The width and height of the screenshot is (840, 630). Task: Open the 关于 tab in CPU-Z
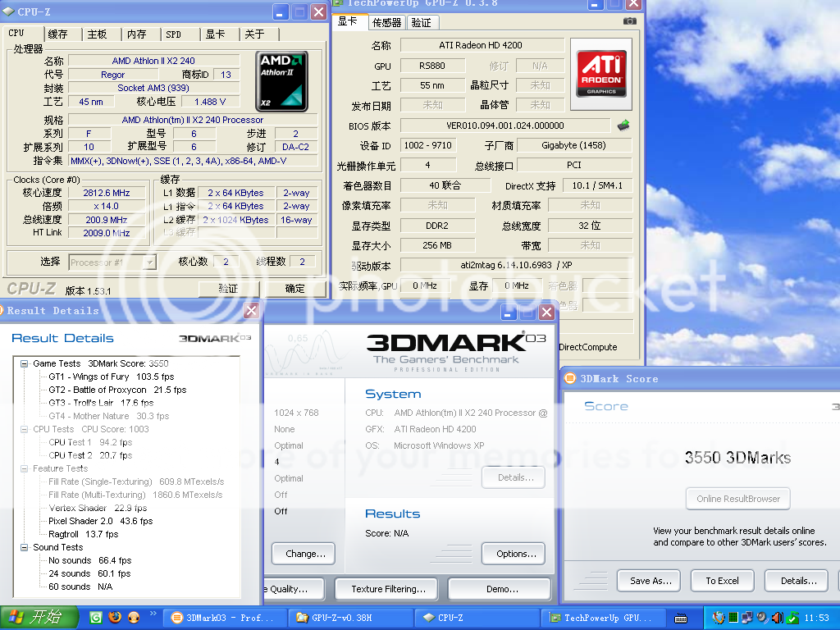pyautogui.click(x=255, y=34)
